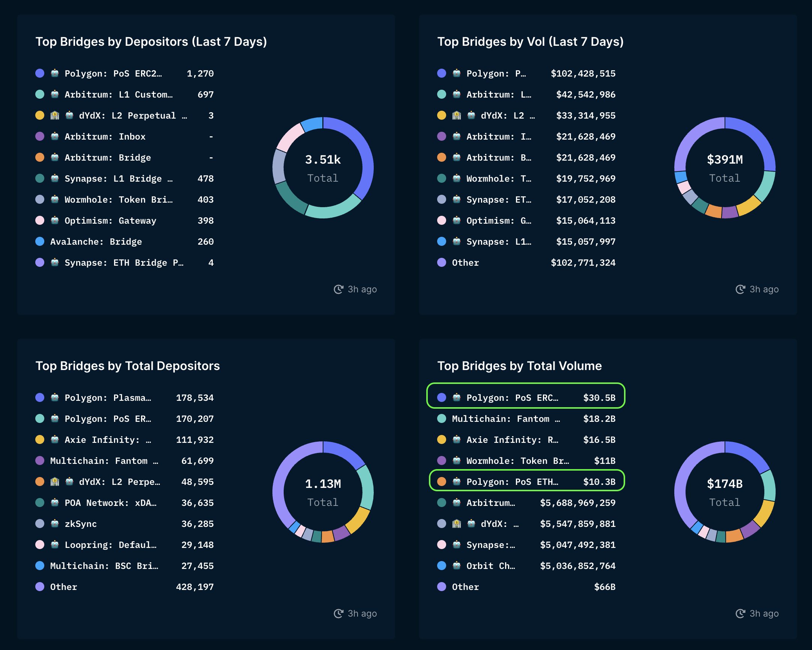Click the Other volume $66B
This screenshot has height=650, width=812.
tap(604, 587)
